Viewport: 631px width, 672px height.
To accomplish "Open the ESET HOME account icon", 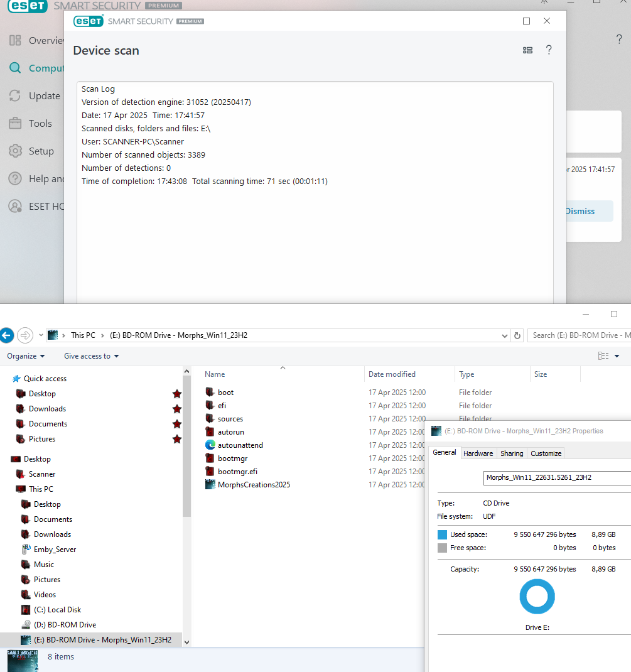I will 15,206.
